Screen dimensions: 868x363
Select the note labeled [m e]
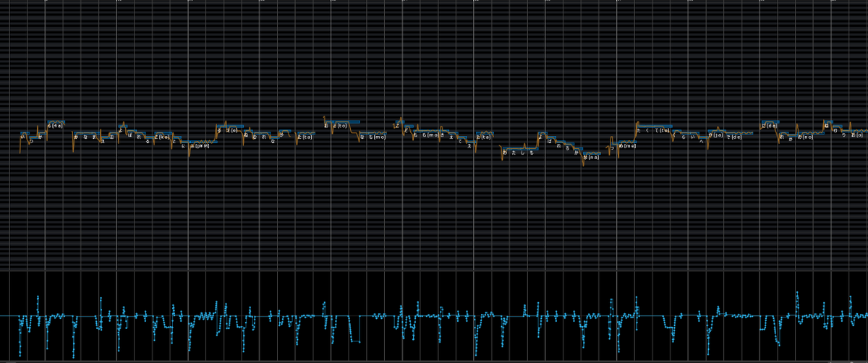click(628, 142)
